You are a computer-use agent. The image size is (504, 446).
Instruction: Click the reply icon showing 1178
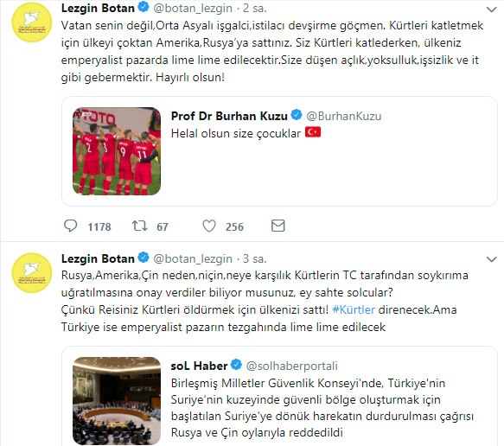[x=70, y=226]
